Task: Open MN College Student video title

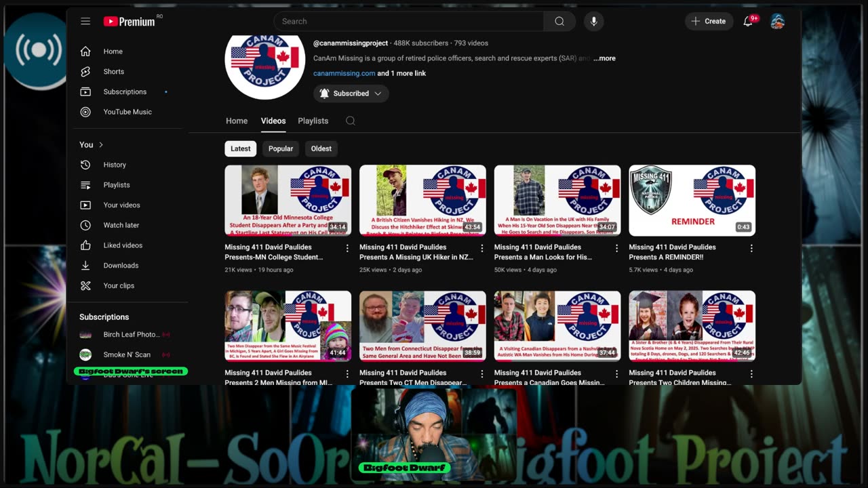Action: pyautogui.click(x=274, y=252)
